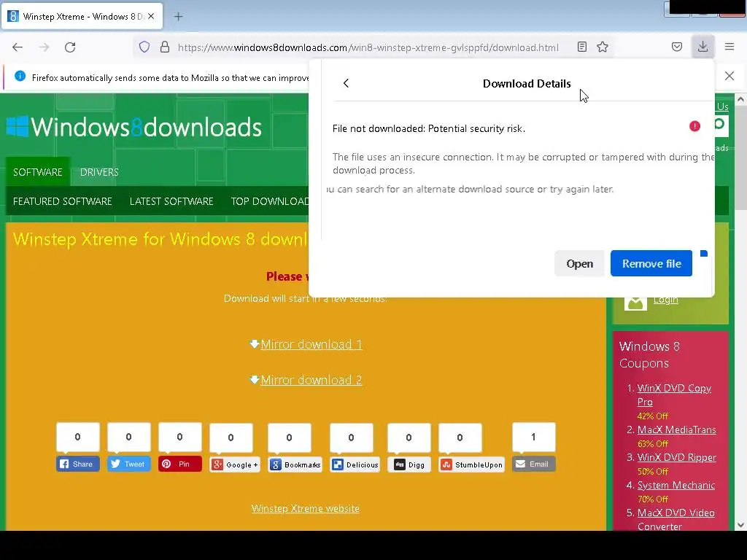
Task: Click the Email share count bubble showing 1
Action: [x=533, y=437]
